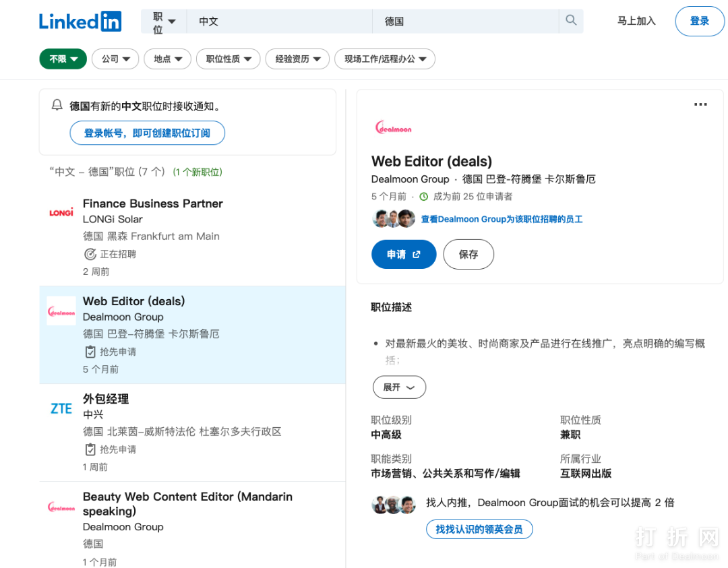Open the three-dot more options menu
The height and width of the screenshot is (568, 728).
coord(700,104)
